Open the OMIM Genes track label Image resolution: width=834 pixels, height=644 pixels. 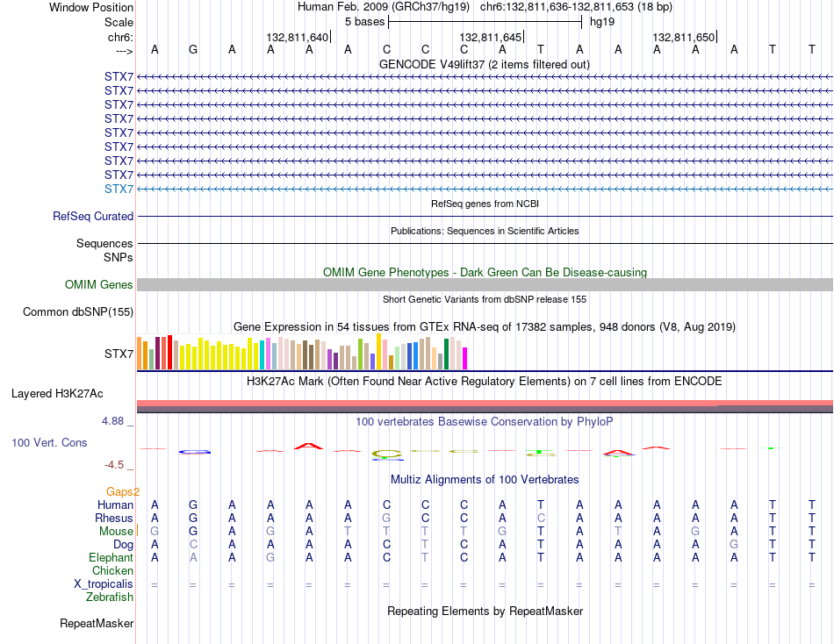point(99,284)
